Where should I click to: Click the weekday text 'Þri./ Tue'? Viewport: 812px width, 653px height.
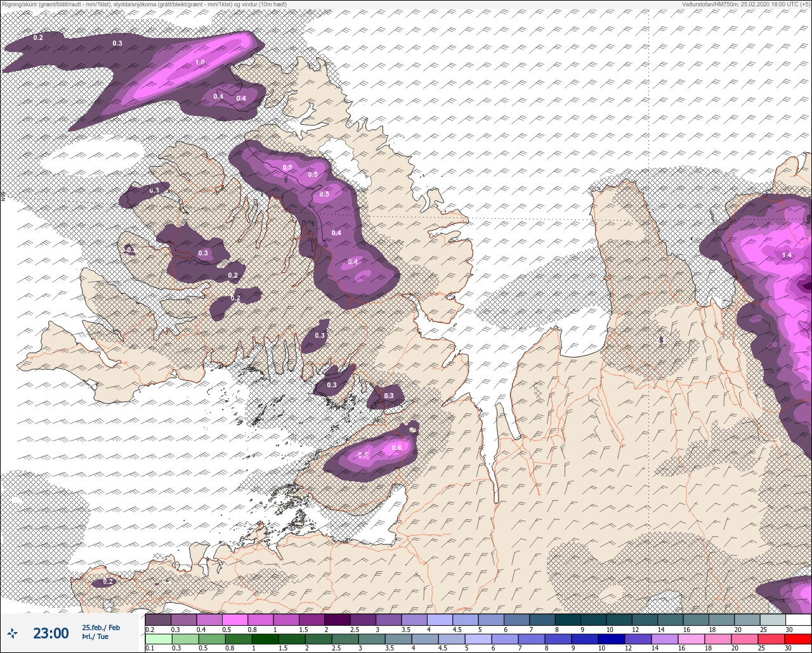[x=95, y=637]
